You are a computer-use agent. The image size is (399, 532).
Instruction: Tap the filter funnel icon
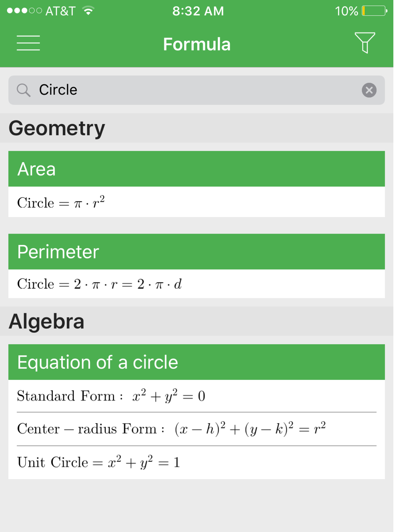click(x=365, y=43)
